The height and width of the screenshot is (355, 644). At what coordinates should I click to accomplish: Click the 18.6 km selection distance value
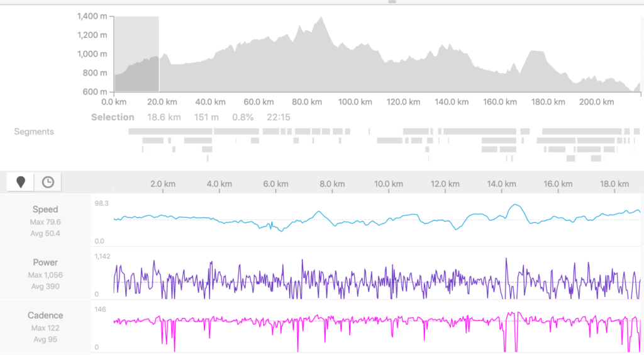[164, 118]
